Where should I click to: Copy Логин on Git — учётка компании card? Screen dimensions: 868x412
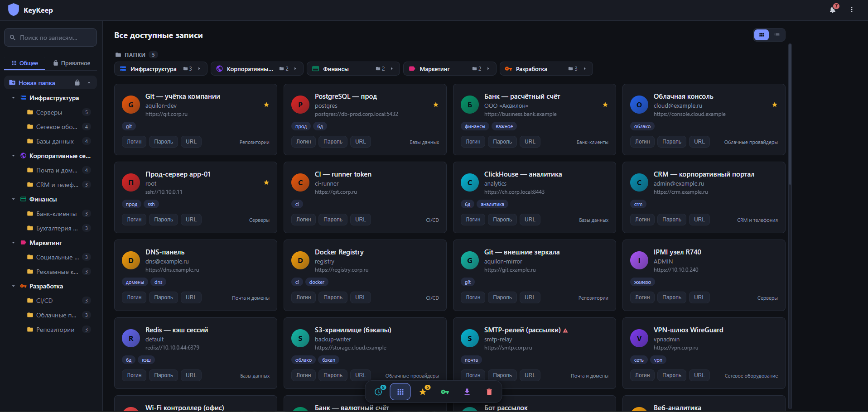[134, 142]
